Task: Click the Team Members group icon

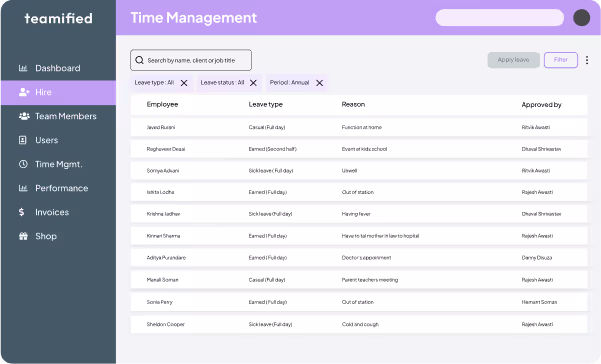Action: tap(24, 116)
